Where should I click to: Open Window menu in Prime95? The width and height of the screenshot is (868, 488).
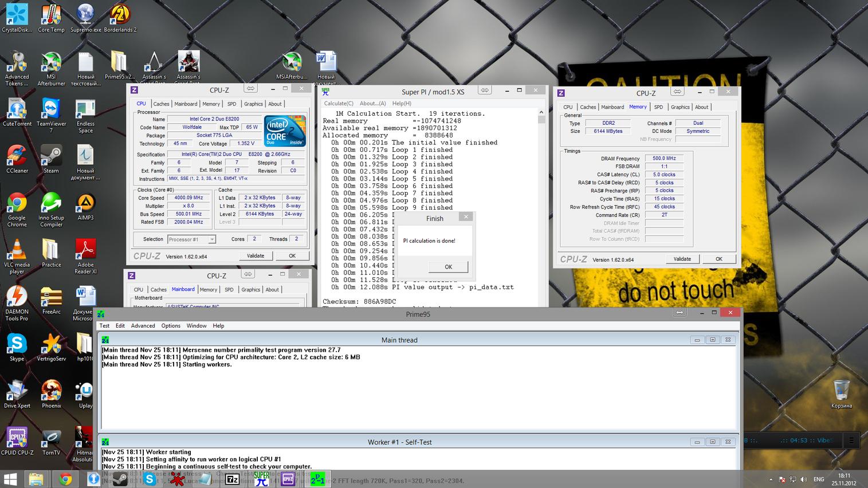tap(197, 325)
